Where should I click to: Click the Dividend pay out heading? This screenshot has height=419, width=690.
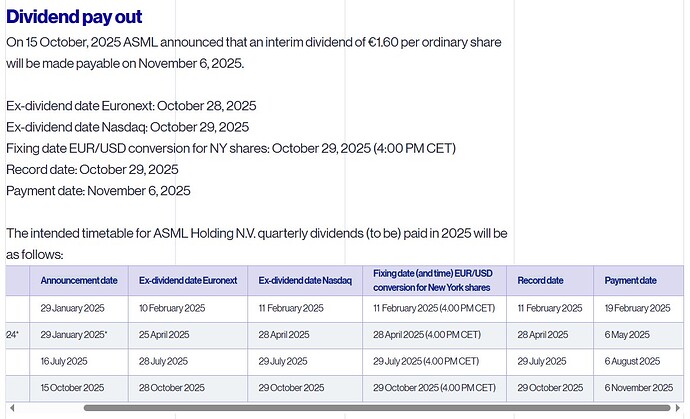coord(74,17)
